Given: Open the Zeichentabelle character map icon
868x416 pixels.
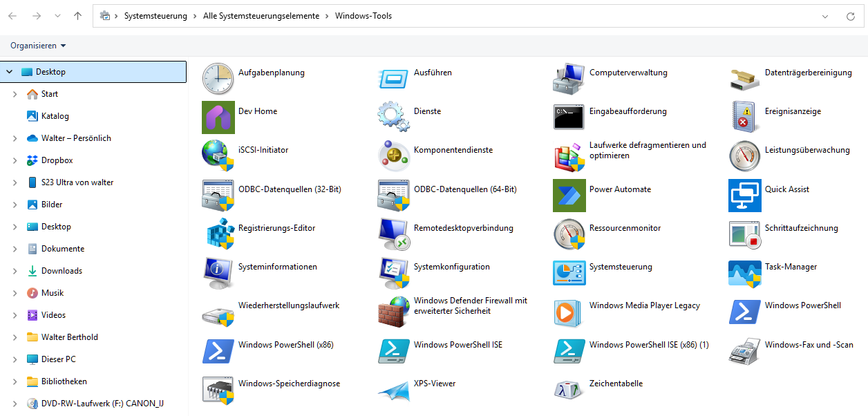Looking at the screenshot, I should coord(569,390).
